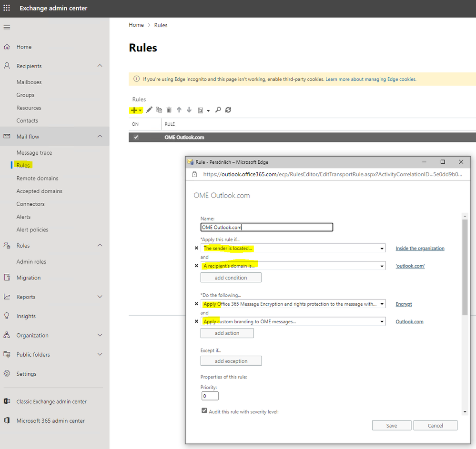This screenshot has height=449, width=476.
Task: Open Admin roles in the sidebar
Action: (31, 261)
